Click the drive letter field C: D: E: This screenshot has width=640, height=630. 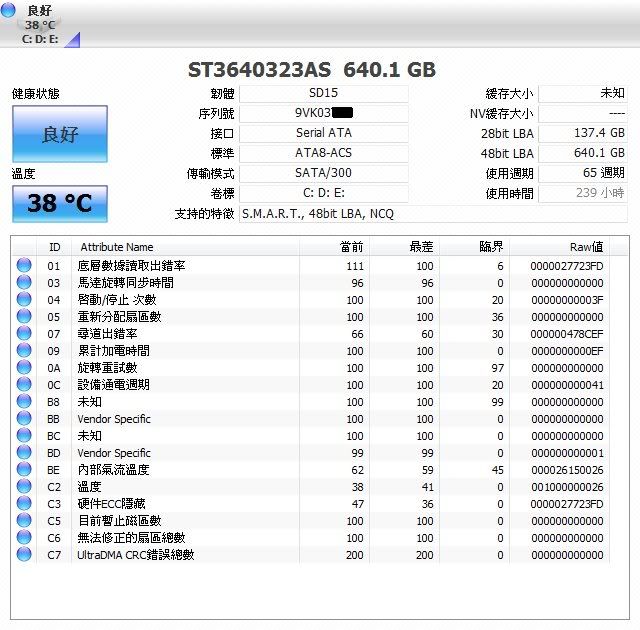[324, 193]
